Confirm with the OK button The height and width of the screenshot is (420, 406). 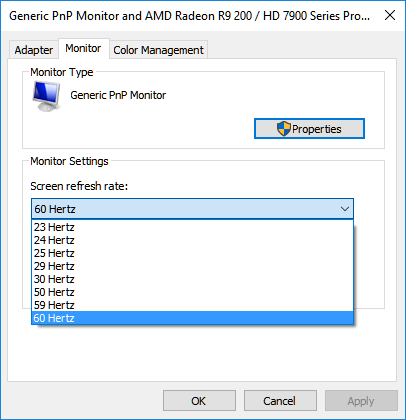point(199,401)
